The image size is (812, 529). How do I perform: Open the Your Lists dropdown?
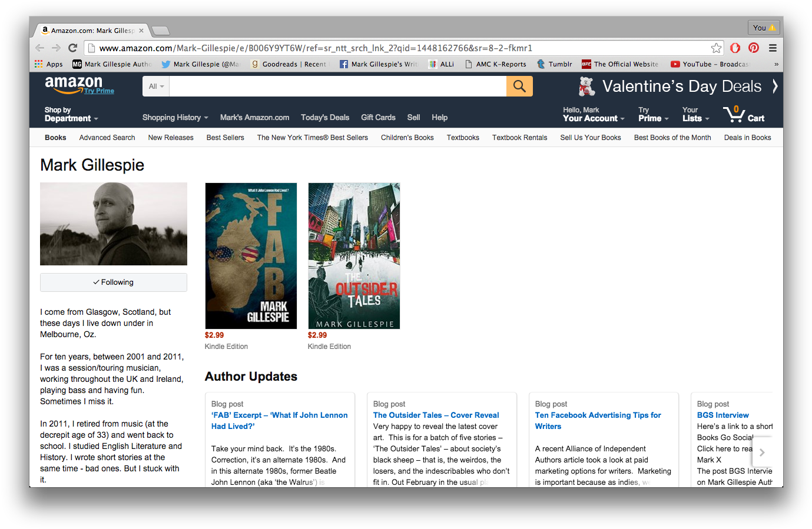click(695, 114)
